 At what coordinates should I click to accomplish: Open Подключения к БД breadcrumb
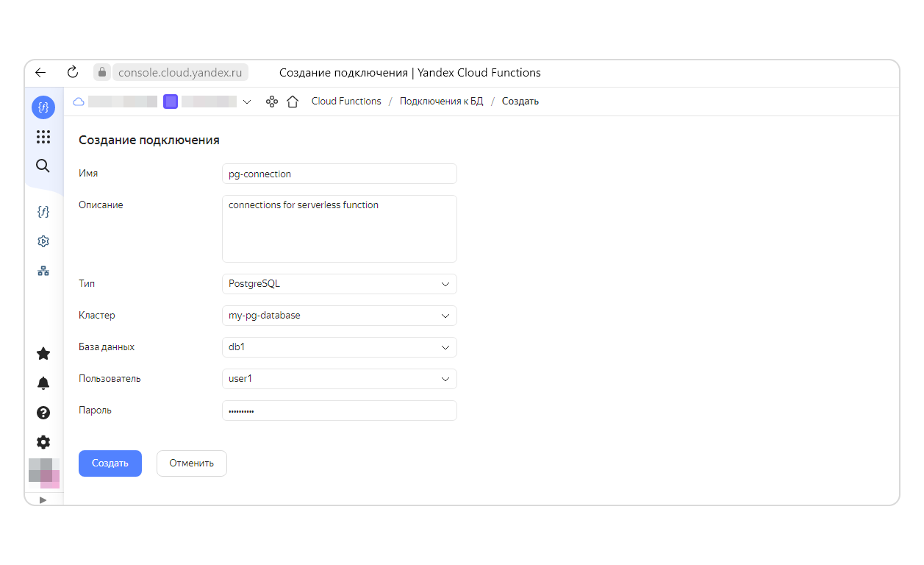click(x=441, y=102)
